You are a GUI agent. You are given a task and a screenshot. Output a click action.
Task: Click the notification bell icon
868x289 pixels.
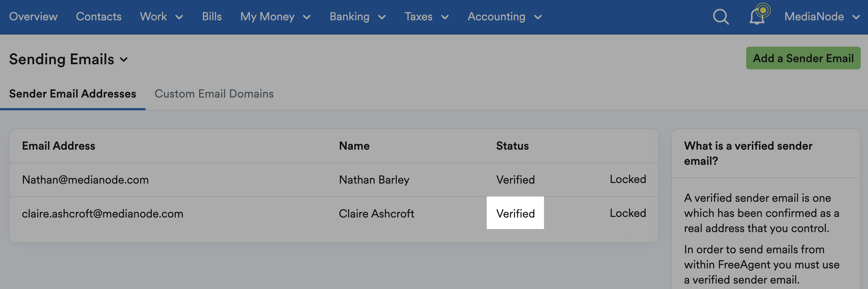(x=757, y=18)
